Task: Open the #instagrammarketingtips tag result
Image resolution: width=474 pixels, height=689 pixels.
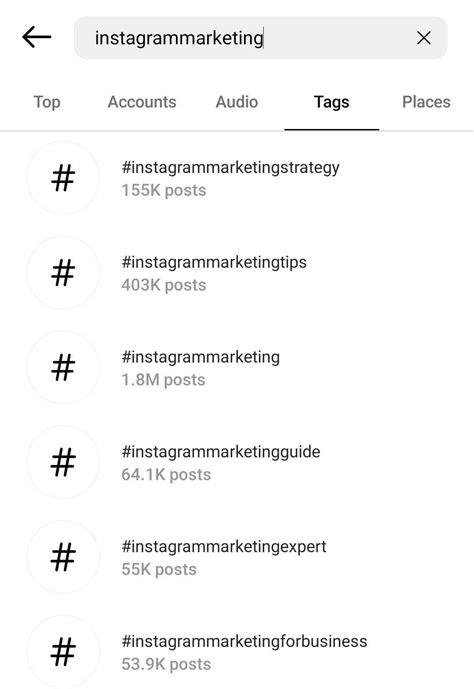Action: 214,263
